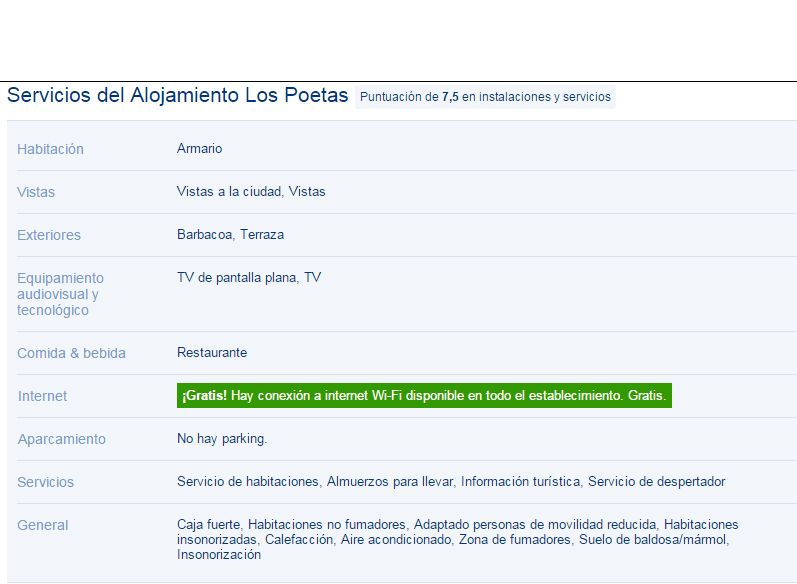Select 'Equipamiento audiovisual y tecnológico' label
Image resolution: width=797 pixels, height=584 pixels.
[60, 294]
